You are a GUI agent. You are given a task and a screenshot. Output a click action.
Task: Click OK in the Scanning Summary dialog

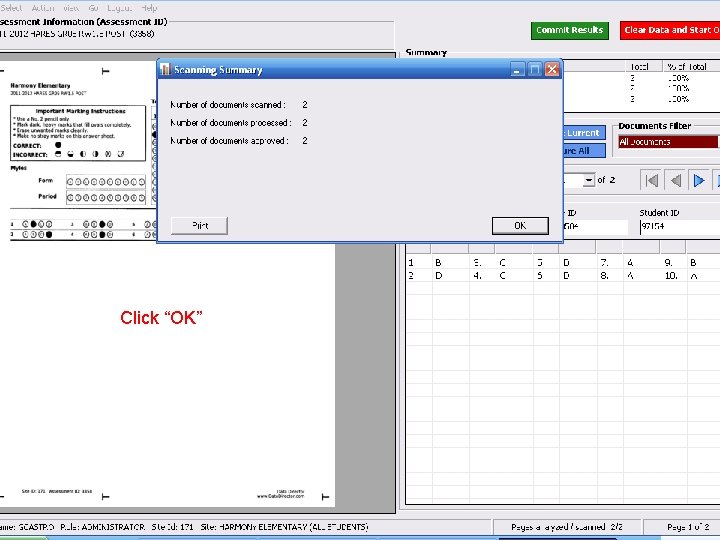coord(520,225)
